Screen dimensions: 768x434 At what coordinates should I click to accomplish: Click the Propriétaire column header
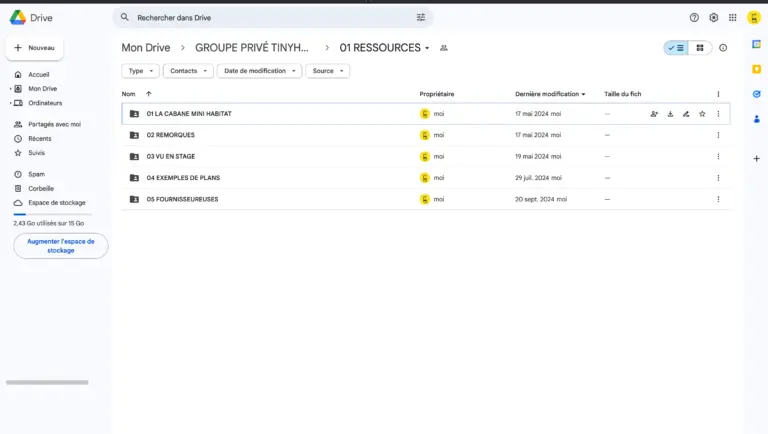tap(436, 94)
